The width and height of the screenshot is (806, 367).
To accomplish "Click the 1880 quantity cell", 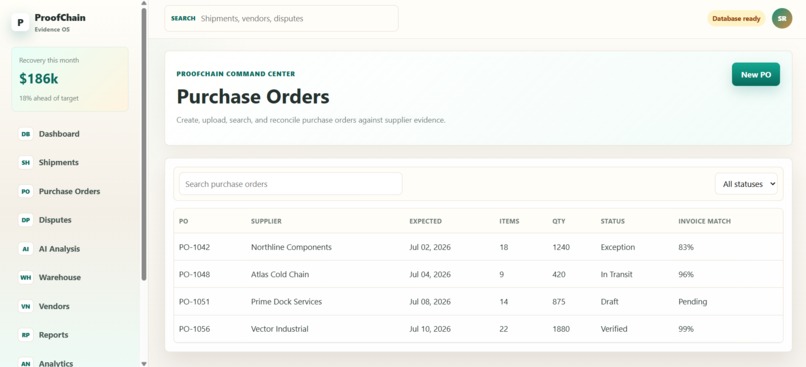I will coord(561,329).
